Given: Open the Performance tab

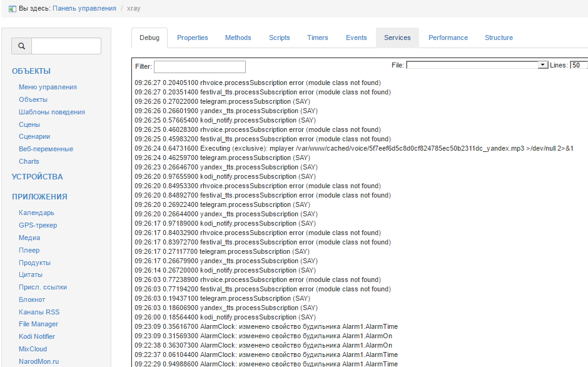Looking at the screenshot, I should click(x=448, y=38).
